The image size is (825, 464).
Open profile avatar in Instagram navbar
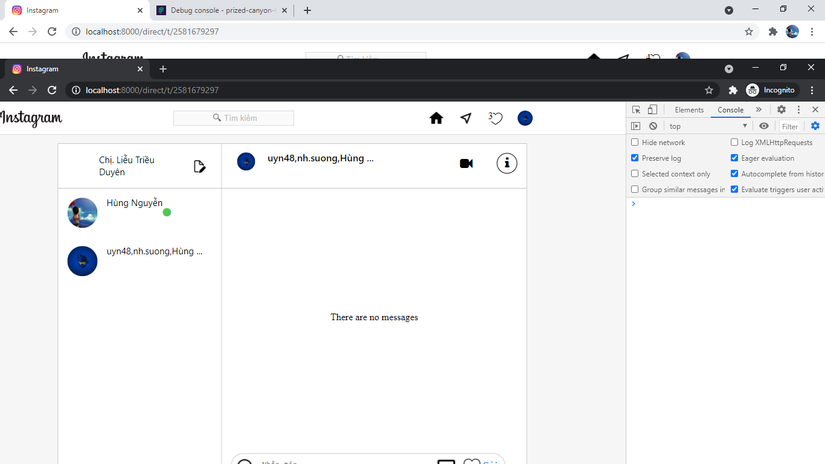tap(525, 118)
